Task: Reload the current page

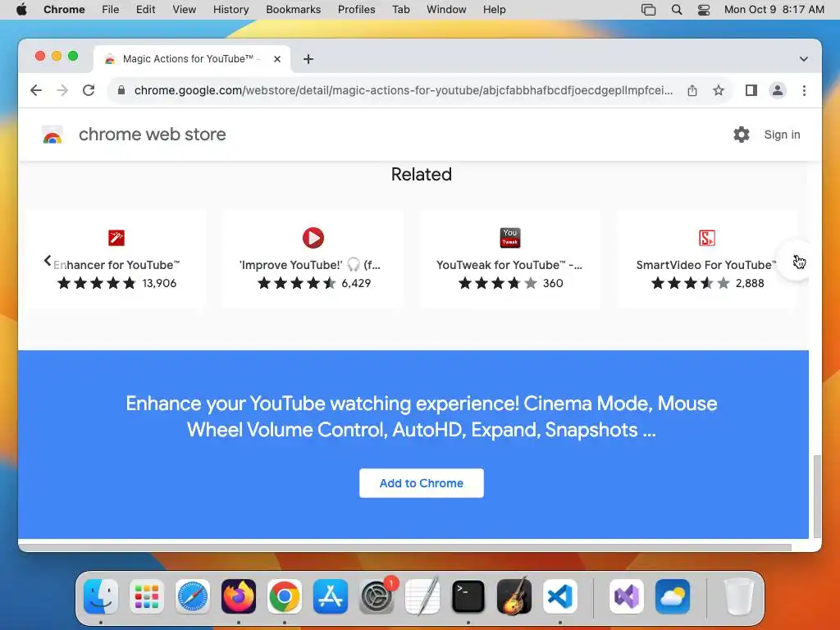Action: click(x=89, y=90)
